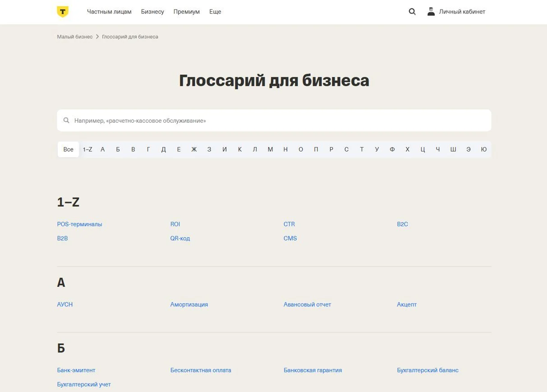Open the АУСН term
This screenshot has width=547, height=392.
(65, 304)
